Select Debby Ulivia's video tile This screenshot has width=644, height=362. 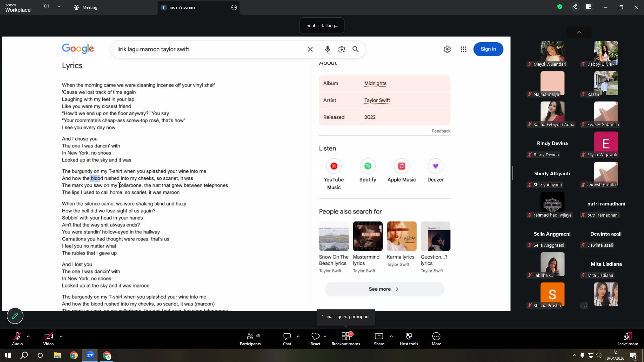click(x=606, y=53)
